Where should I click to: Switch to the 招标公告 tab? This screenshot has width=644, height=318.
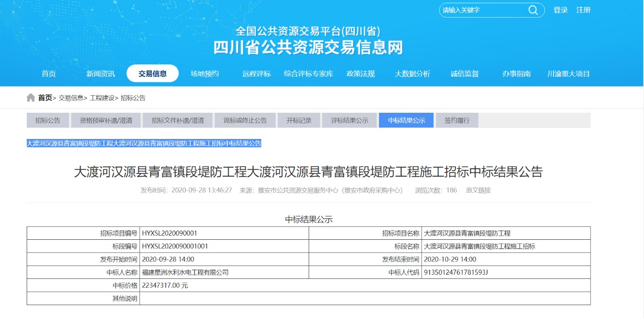point(48,121)
